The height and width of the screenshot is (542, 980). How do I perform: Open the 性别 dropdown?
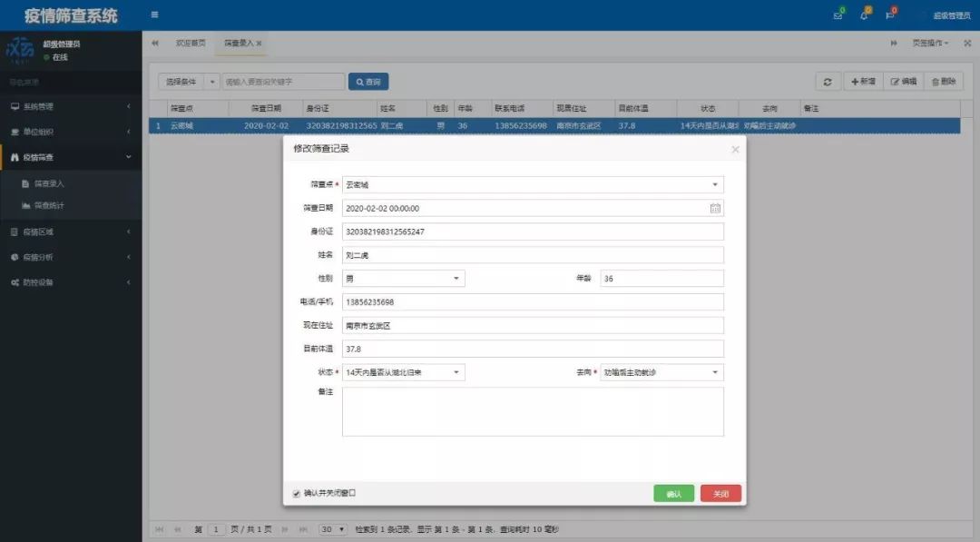(x=456, y=279)
